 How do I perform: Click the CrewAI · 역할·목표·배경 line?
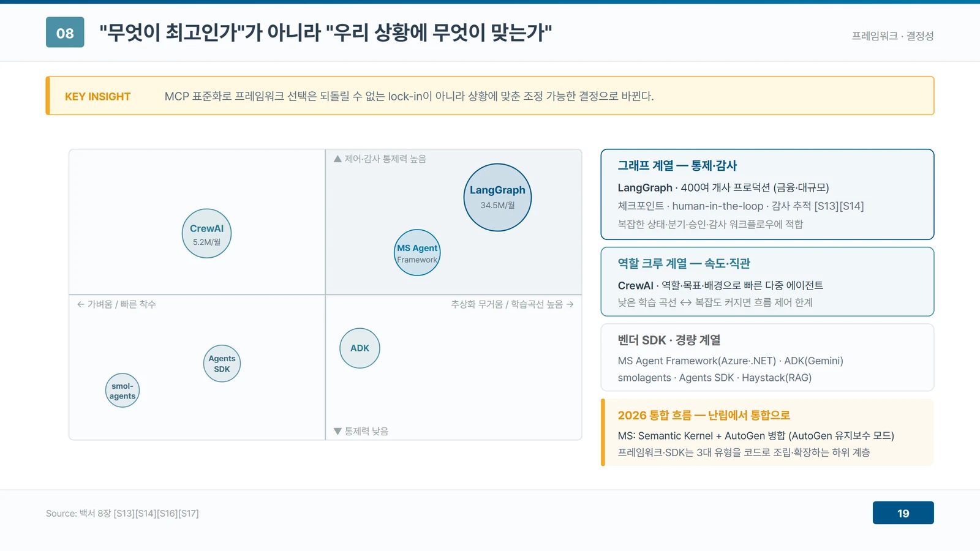(x=720, y=285)
